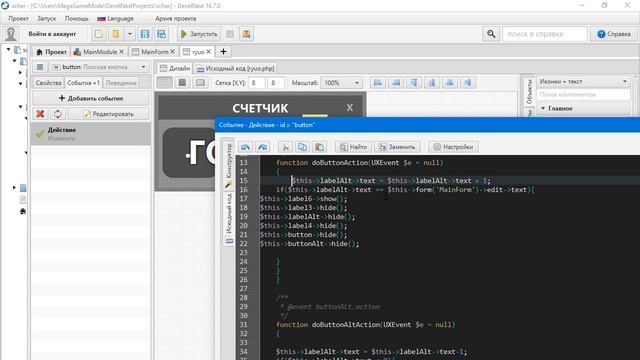The image size is (640, 360).
Task: Close the MainForm tab
Action: point(173,52)
